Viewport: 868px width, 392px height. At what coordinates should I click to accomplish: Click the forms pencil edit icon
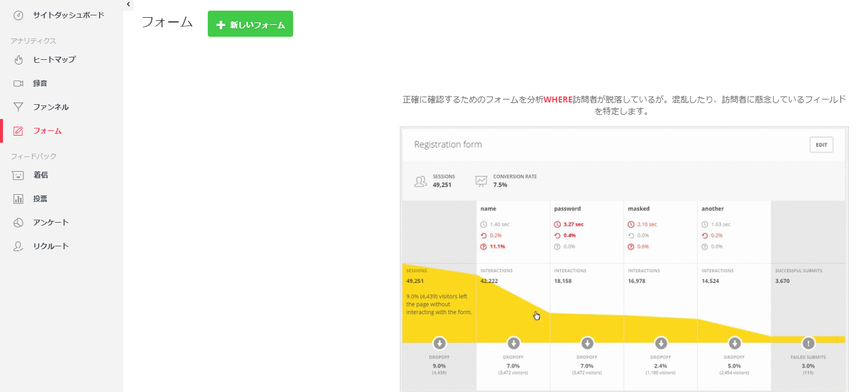click(18, 131)
